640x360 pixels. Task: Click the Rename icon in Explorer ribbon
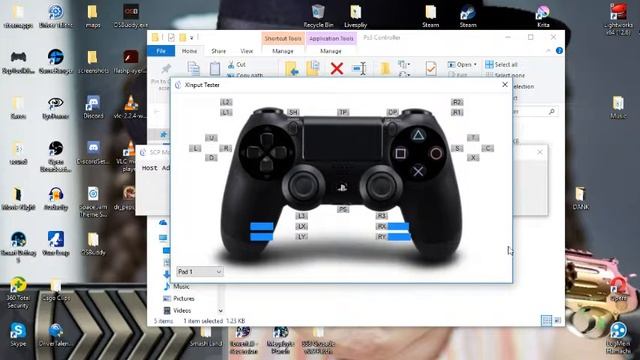click(x=359, y=68)
